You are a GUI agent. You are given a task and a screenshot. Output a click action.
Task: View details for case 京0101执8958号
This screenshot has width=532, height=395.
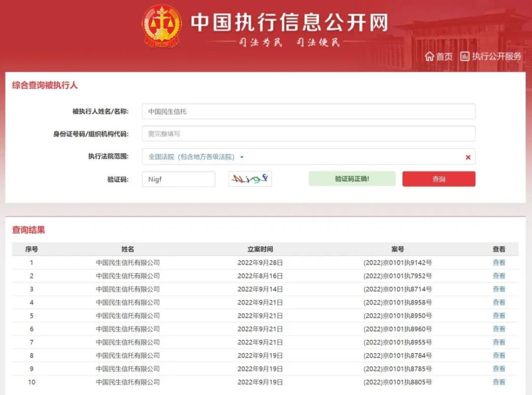tap(499, 302)
